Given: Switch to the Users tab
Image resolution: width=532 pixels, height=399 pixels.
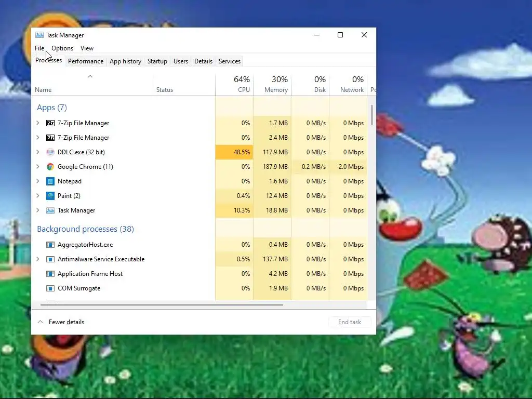Looking at the screenshot, I should [180, 61].
